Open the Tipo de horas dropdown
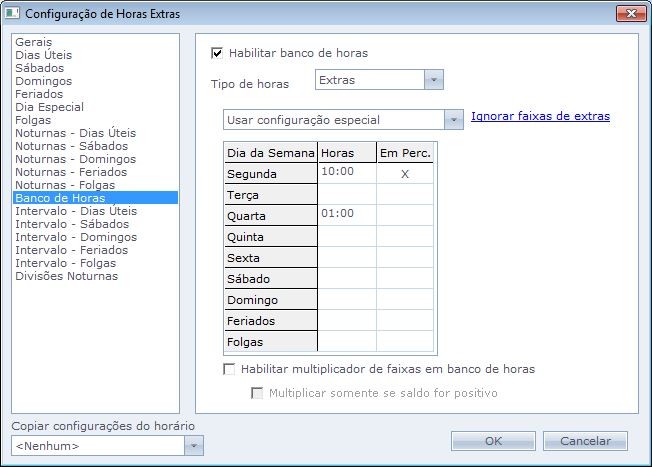 point(433,80)
